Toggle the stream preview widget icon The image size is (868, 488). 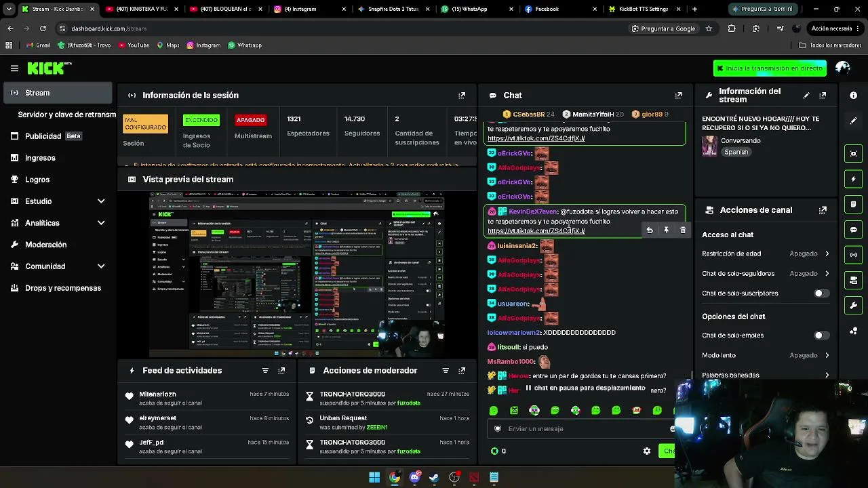[854, 153]
